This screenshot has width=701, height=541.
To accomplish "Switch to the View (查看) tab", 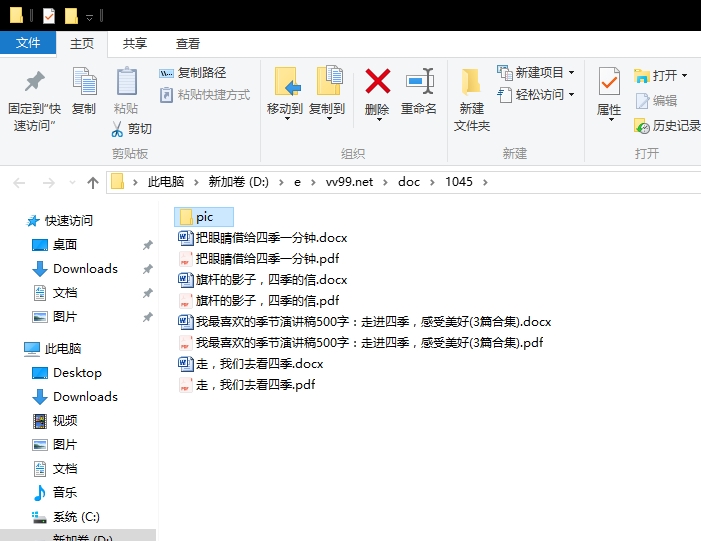I will (188, 44).
